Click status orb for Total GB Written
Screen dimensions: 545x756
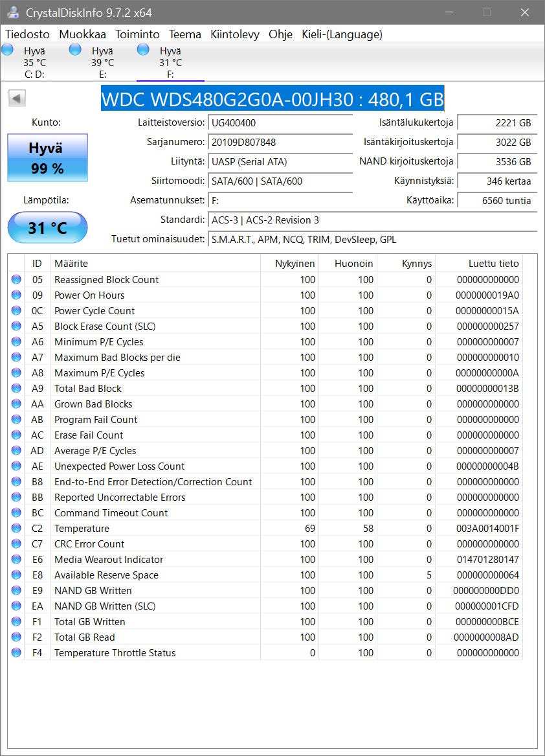pos(16,621)
